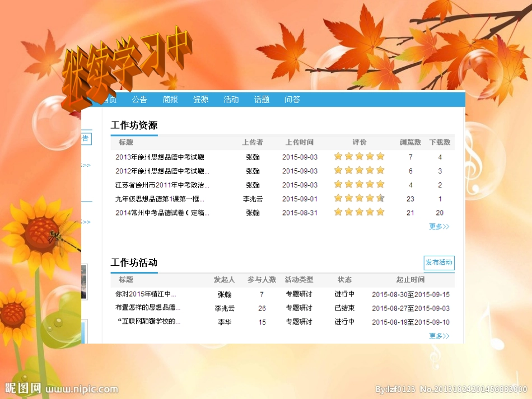Click the 浏览数 column header
This screenshot has width=532, height=399.
410,142
